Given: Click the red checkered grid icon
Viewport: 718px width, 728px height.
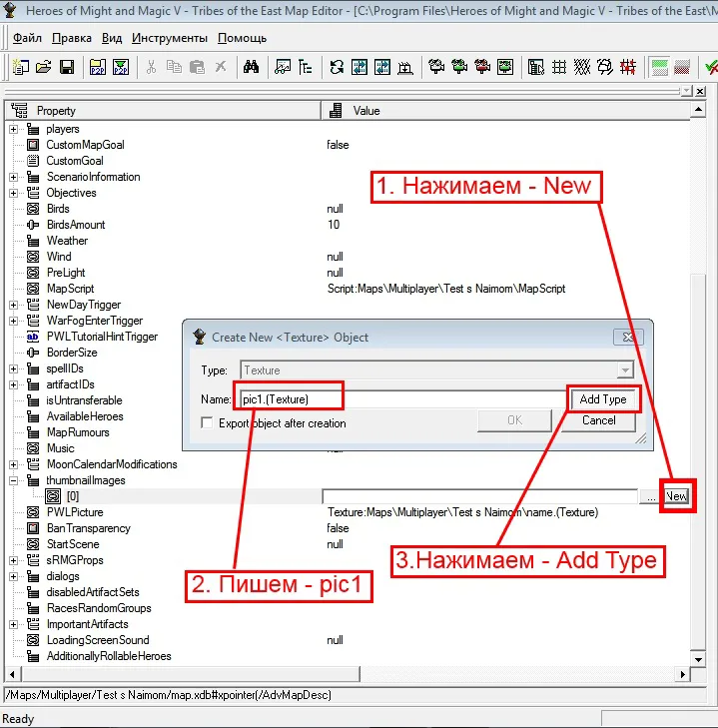Looking at the screenshot, I should [x=628, y=67].
